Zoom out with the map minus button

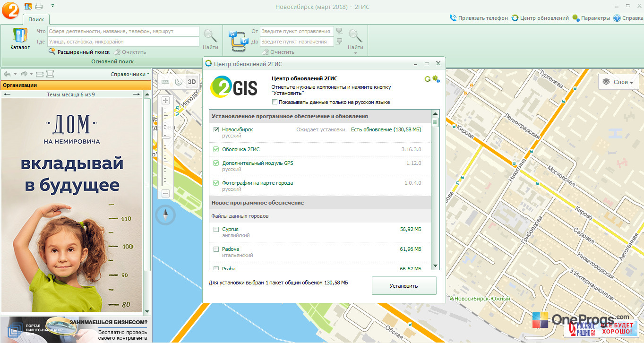coord(165,193)
